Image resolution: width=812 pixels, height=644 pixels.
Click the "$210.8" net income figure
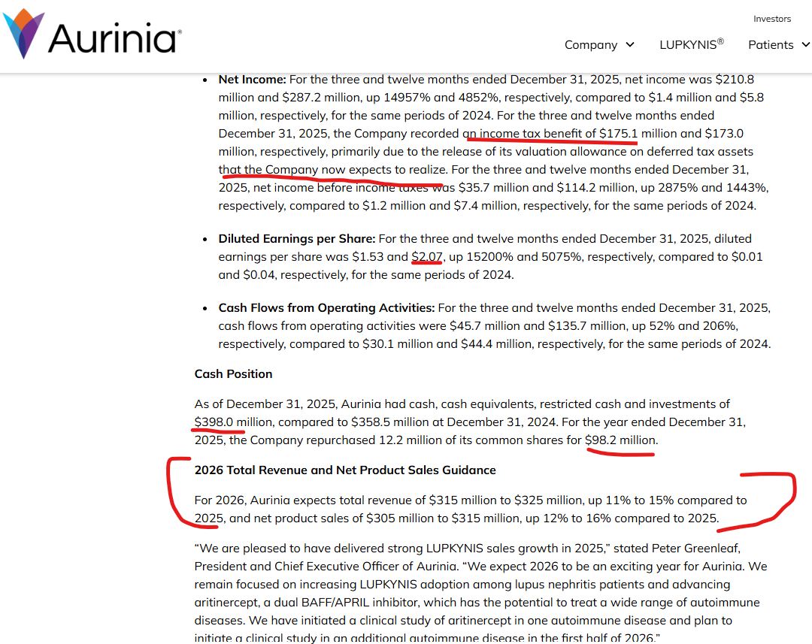tap(735, 79)
